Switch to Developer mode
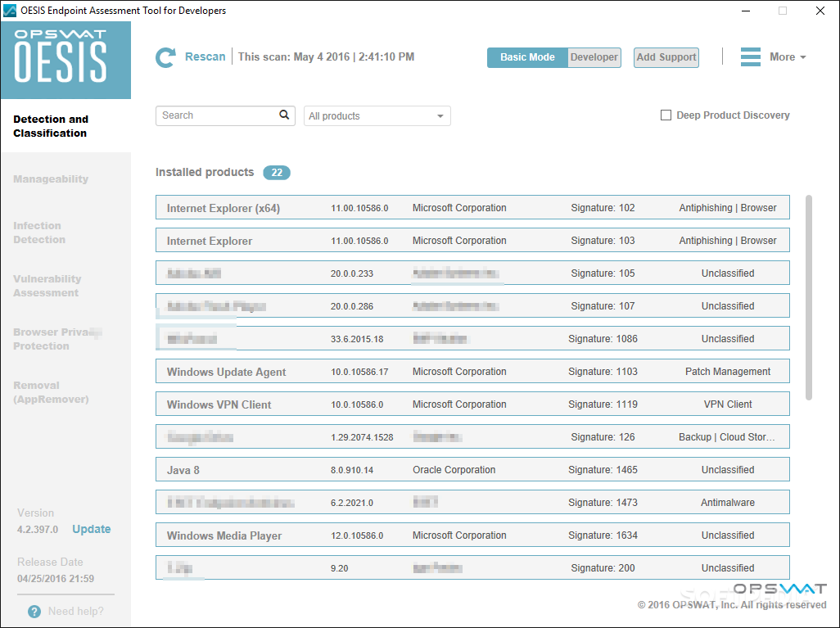Screen dimensions: 840x628 pos(594,57)
